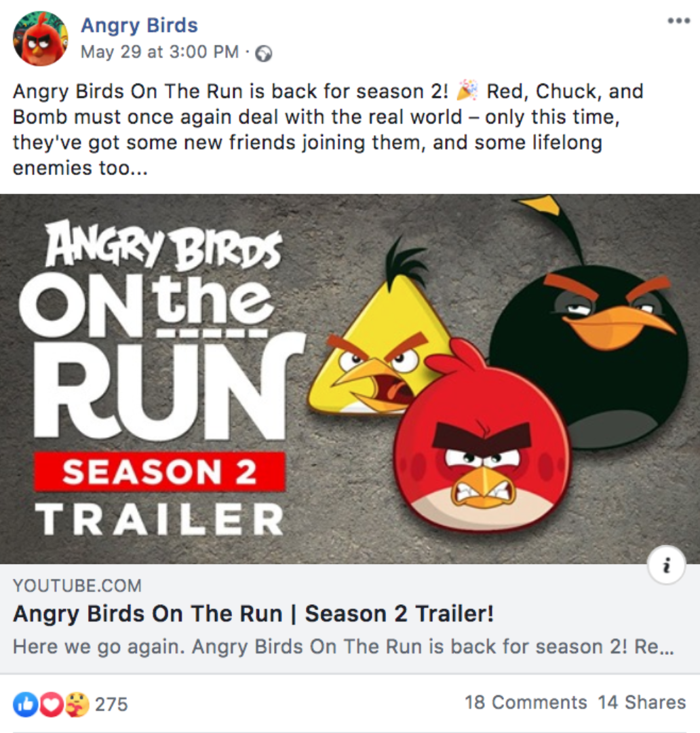700x733 pixels.
Task: Open the Angry Birds page name link
Action: coord(139,25)
